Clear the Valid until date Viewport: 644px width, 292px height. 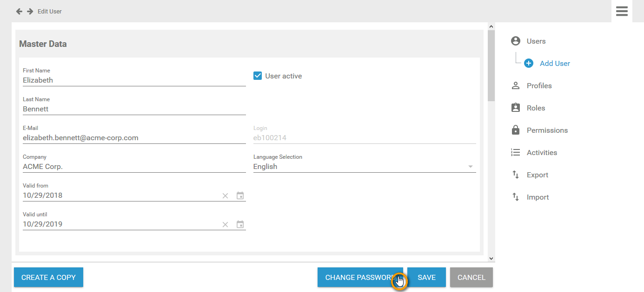pyautogui.click(x=225, y=224)
